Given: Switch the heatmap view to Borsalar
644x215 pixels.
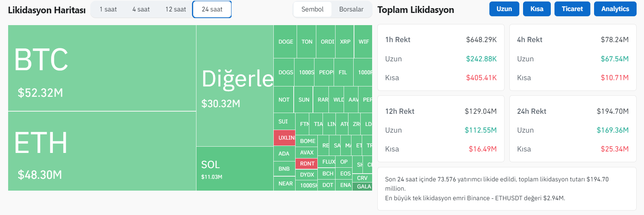Looking at the screenshot, I should [351, 9].
